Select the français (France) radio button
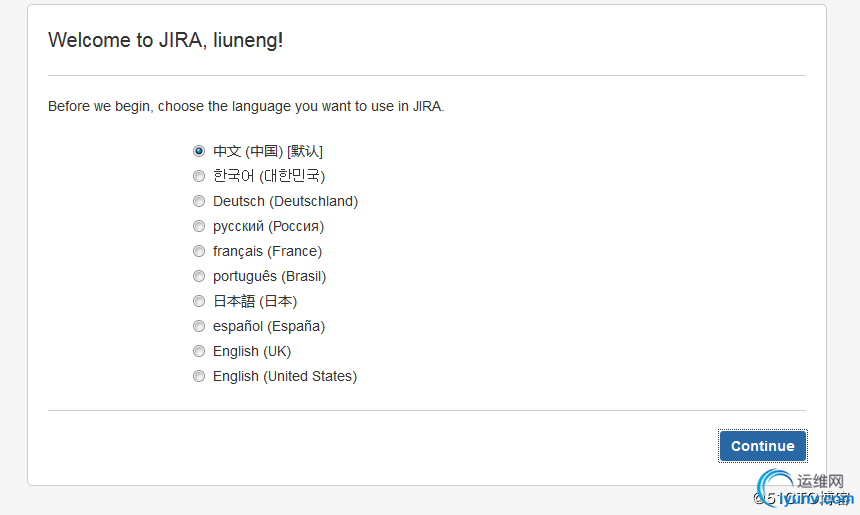This screenshot has width=860, height=515. (199, 251)
